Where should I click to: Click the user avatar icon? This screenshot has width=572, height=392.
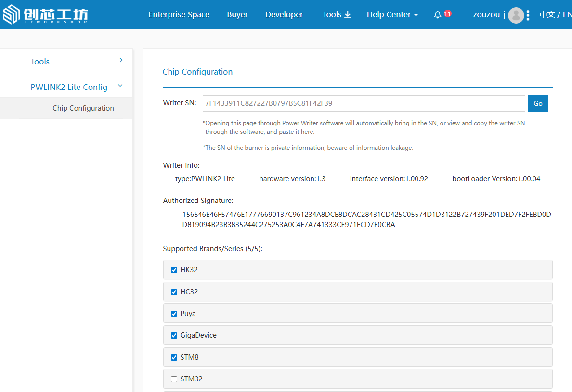516,15
